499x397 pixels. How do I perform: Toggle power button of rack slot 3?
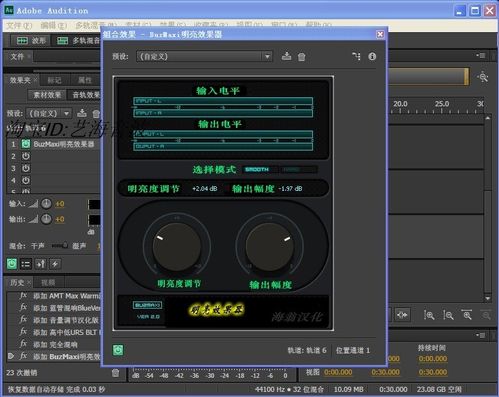coord(26,168)
